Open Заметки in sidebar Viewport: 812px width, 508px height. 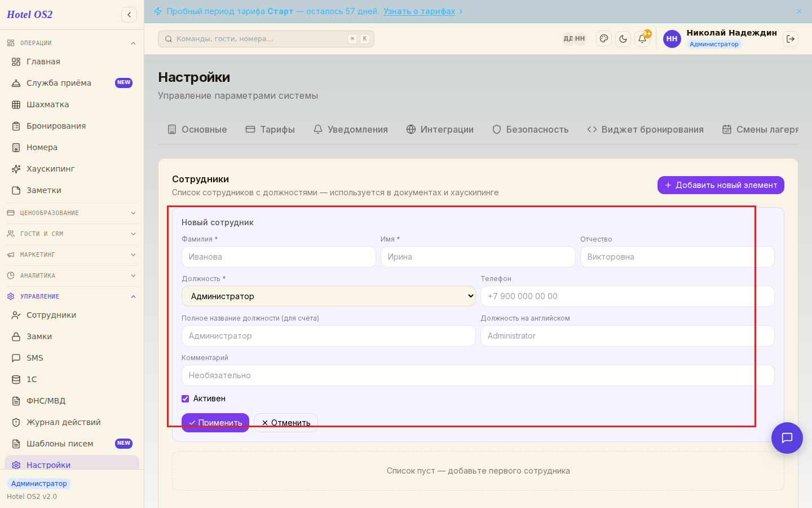click(71, 190)
